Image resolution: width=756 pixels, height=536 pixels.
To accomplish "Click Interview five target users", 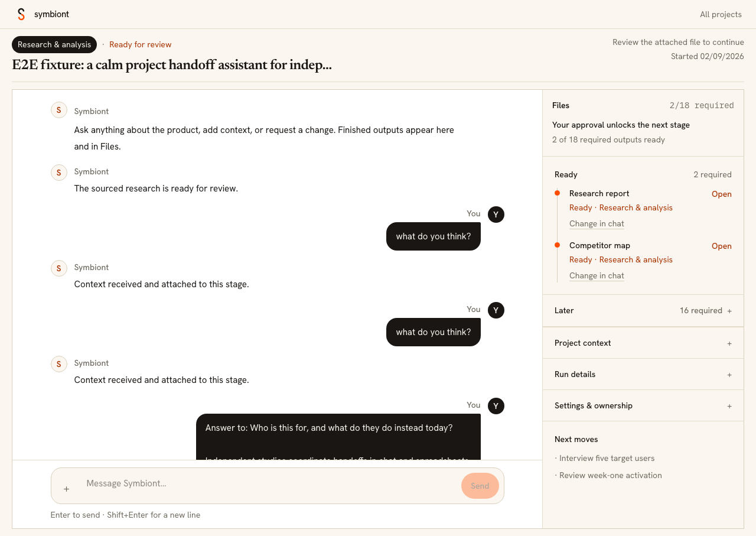I will click(x=607, y=458).
